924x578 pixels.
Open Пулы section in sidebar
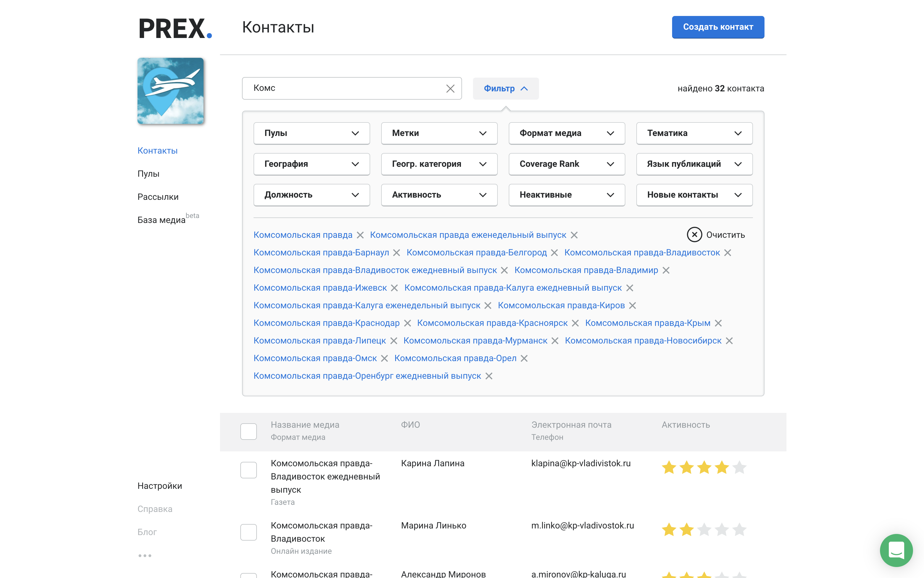pyautogui.click(x=148, y=174)
